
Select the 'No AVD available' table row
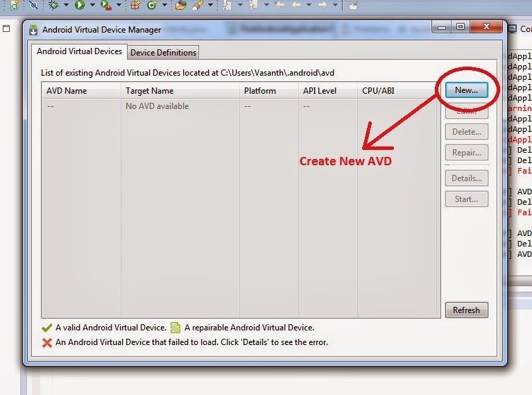[241, 106]
